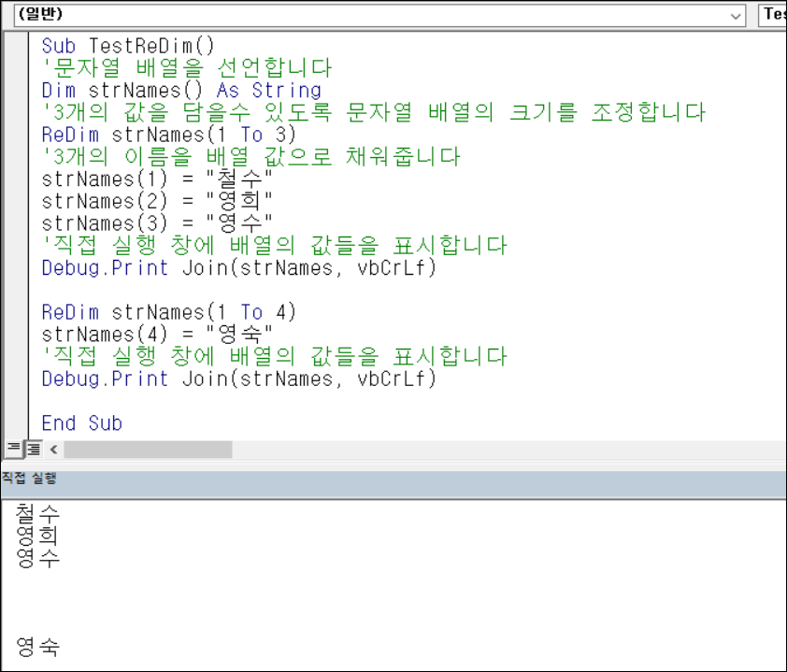Click the strNames(4) = "영숙" line
The width and height of the screenshot is (787, 672).
(x=157, y=335)
